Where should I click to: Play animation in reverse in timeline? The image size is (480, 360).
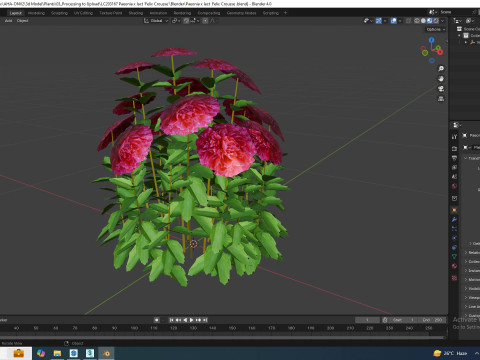pos(185,320)
